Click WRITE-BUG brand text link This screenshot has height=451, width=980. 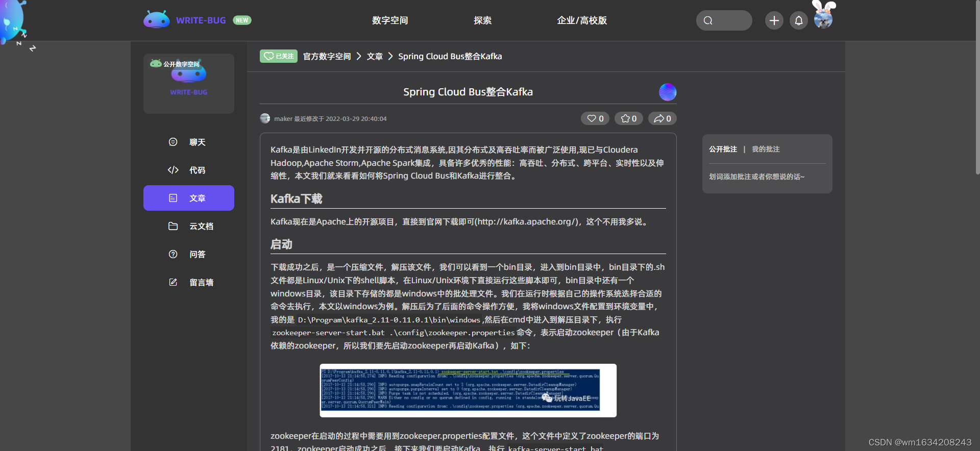click(x=201, y=20)
